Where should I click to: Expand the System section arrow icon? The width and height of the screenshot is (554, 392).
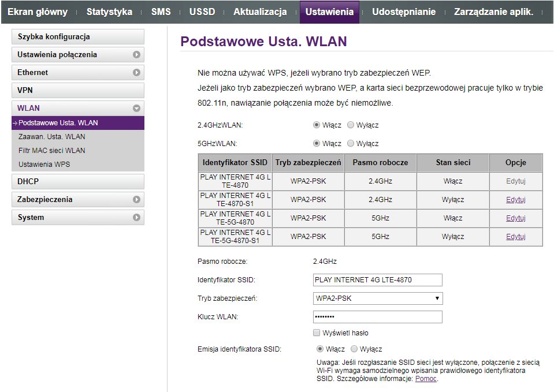(136, 218)
